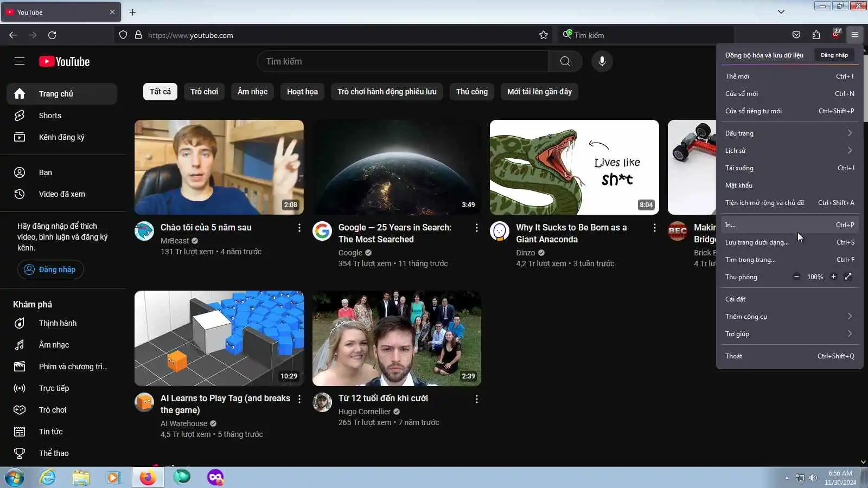Open options for Từ 12 tuổi đến khi cưới

tap(477, 399)
